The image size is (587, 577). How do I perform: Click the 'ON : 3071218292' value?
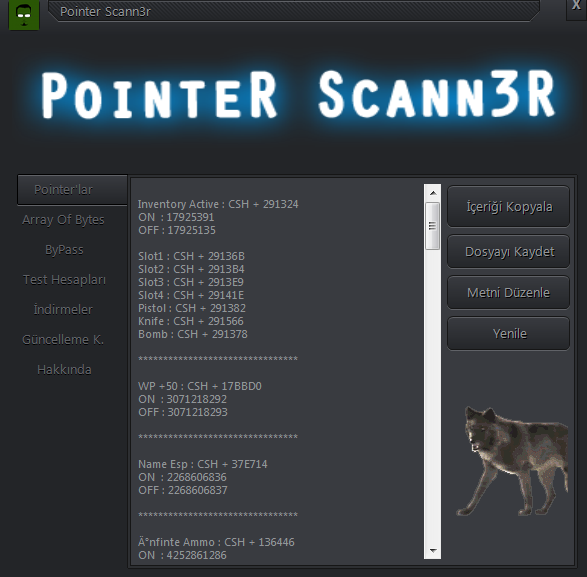182,399
